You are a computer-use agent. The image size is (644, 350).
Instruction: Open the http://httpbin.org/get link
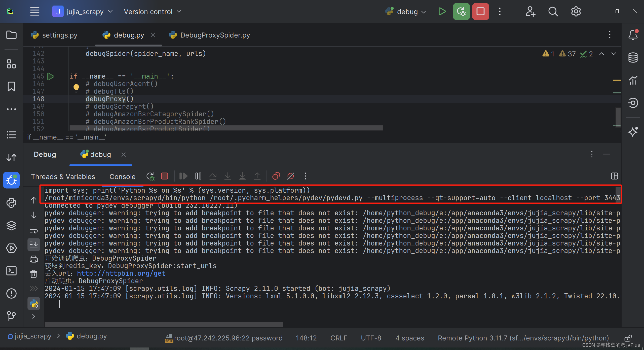[121, 273]
